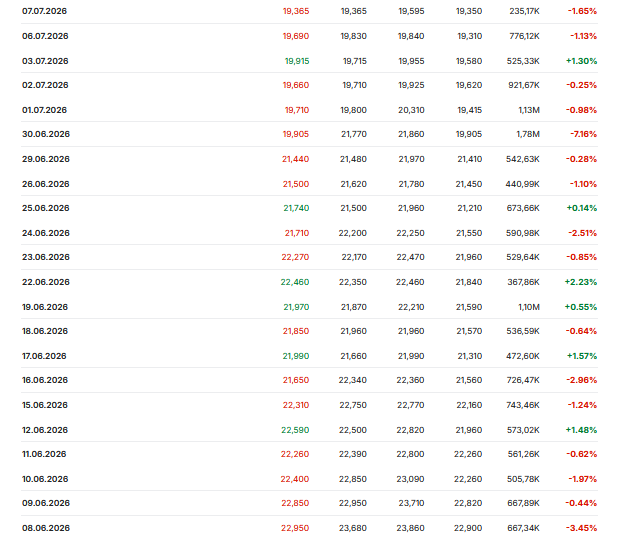Click green price 21,970
Viewport: 618px width, 543px height.
pos(296,307)
